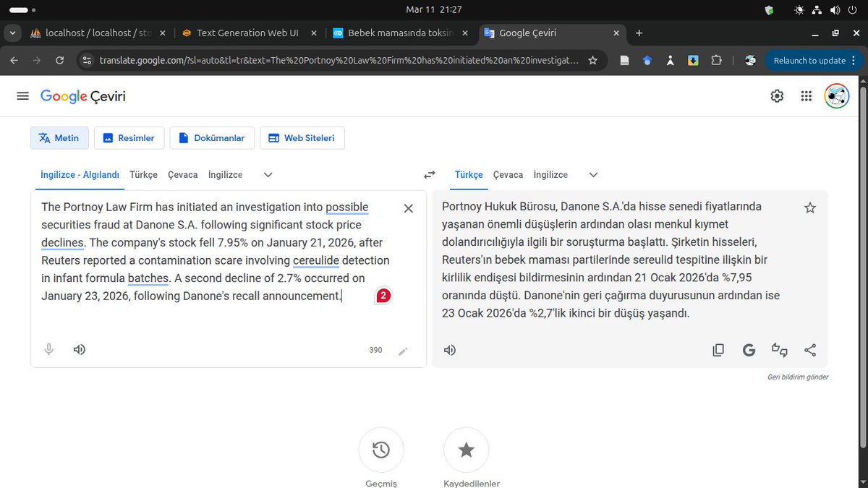Open the clock showing Mar 11 21:27

click(x=434, y=9)
